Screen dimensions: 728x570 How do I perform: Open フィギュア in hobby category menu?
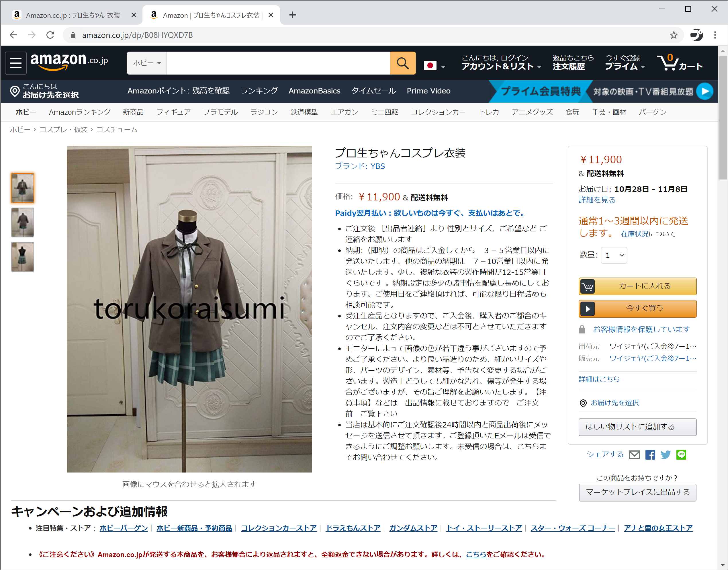click(x=173, y=112)
